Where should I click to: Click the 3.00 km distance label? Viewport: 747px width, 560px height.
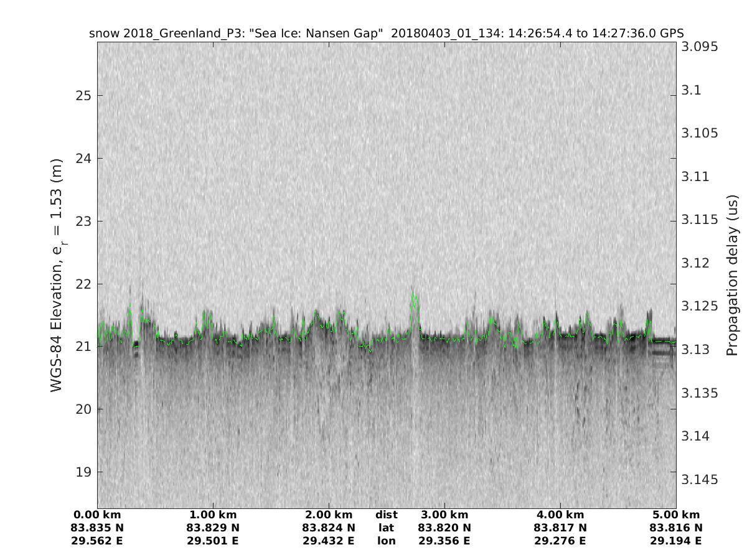444,515
